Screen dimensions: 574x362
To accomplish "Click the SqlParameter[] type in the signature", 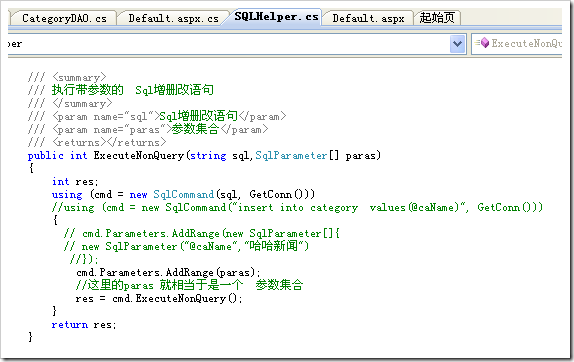I will [x=297, y=156].
